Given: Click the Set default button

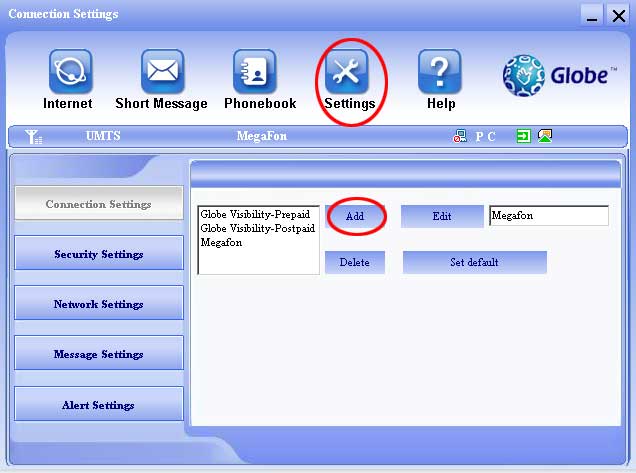Looking at the screenshot, I should (475, 262).
